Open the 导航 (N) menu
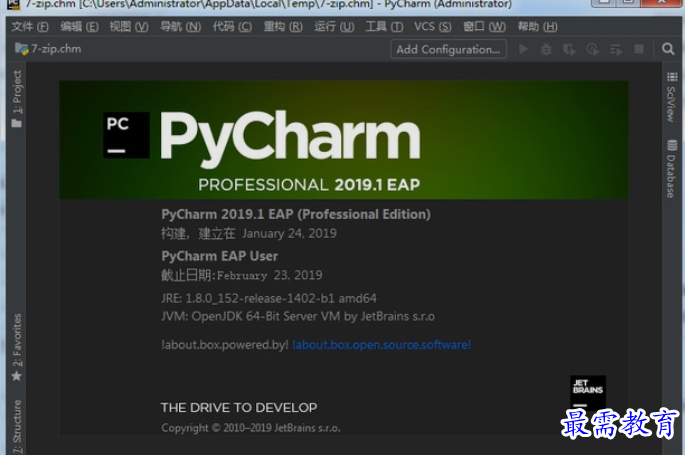Screen dimensions: 685x455 pos(180,27)
